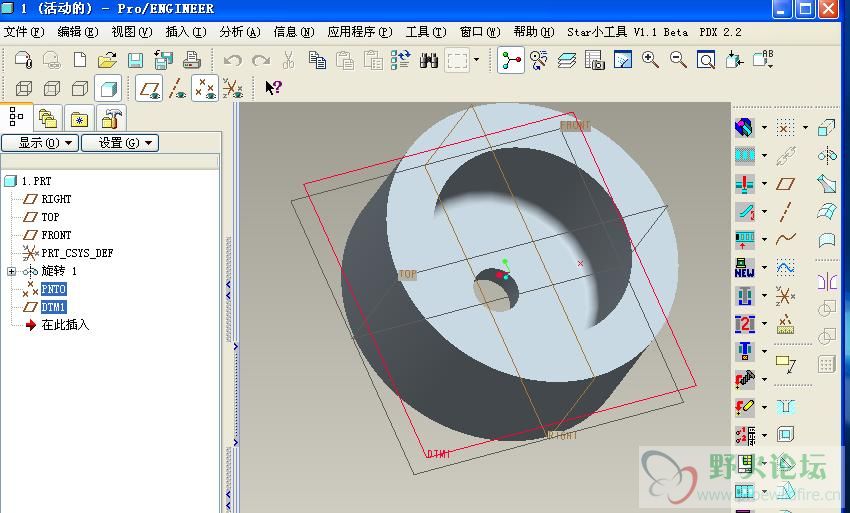
Task: Click the Save a Copy icon
Action: coord(163,60)
